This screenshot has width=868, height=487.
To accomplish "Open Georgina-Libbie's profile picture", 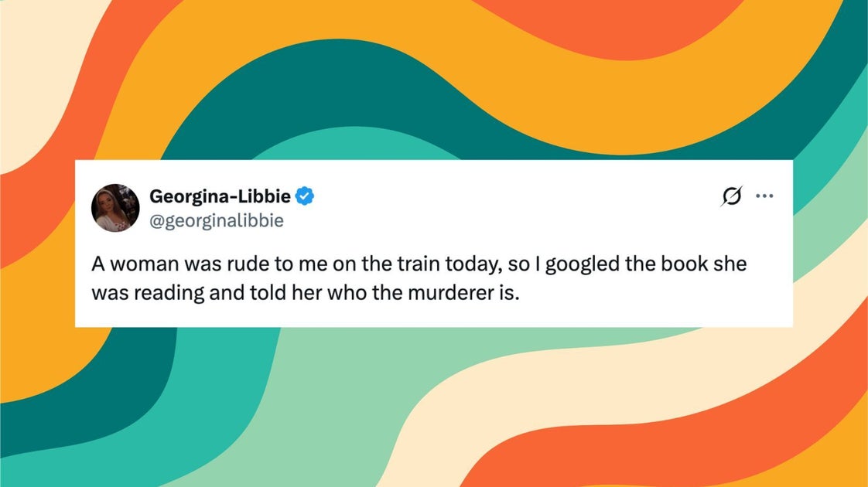I will pos(115,208).
